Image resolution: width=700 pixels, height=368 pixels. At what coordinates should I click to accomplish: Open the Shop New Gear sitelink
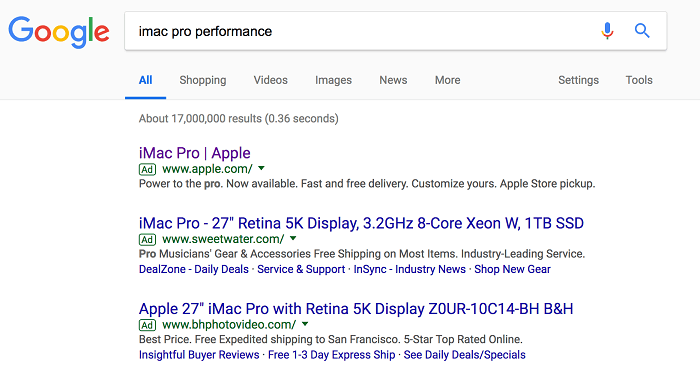pos(512,269)
